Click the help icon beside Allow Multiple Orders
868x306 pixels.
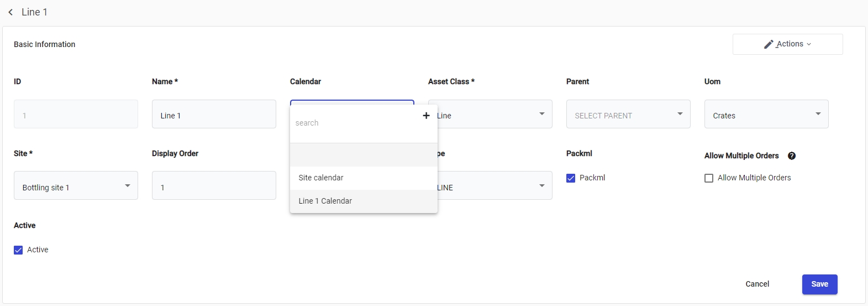coord(792,156)
